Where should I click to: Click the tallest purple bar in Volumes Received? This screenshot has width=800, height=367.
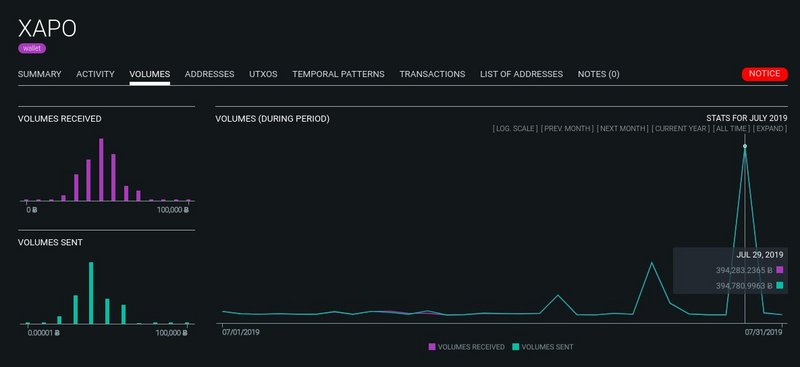click(101, 169)
